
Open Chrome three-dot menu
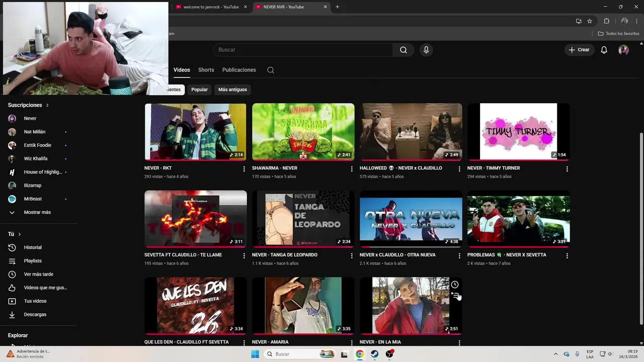(636, 21)
